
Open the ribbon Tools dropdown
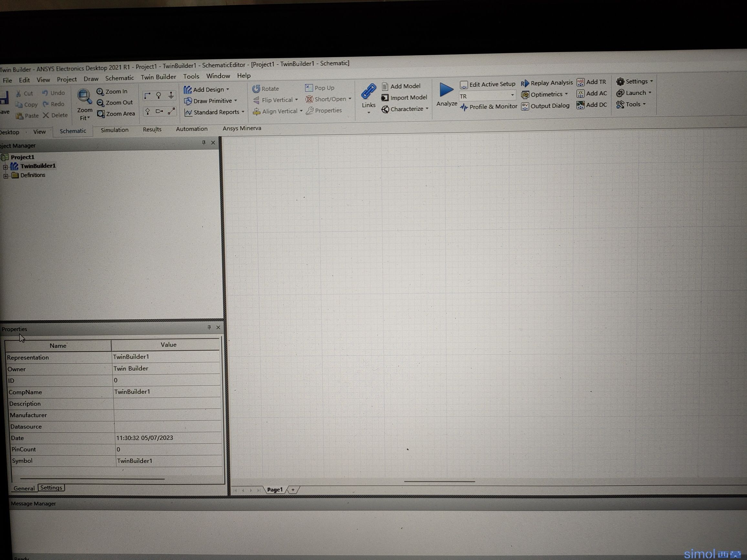(x=644, y=104)
